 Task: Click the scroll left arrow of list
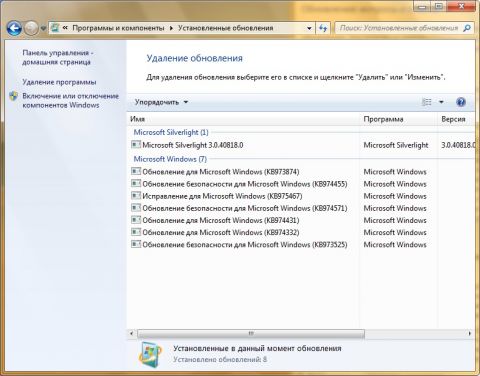pyautogui.click(x=131, y=333)
